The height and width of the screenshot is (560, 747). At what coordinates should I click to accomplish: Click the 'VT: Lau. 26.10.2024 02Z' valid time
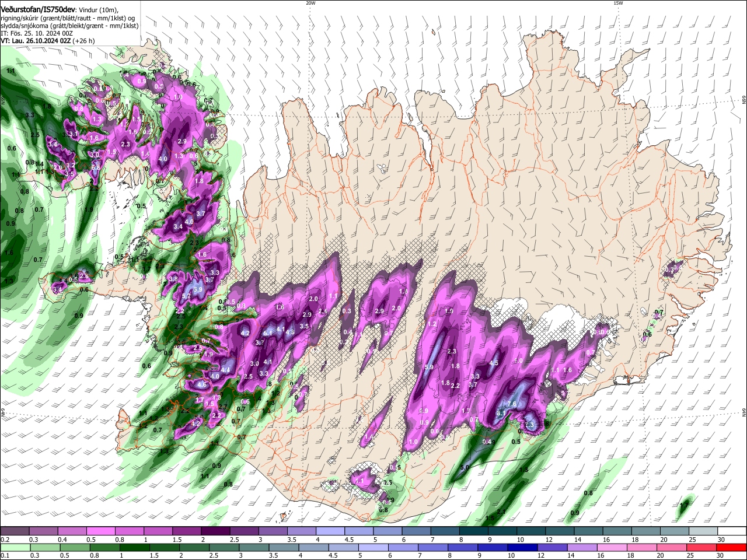tap(36, 41)
